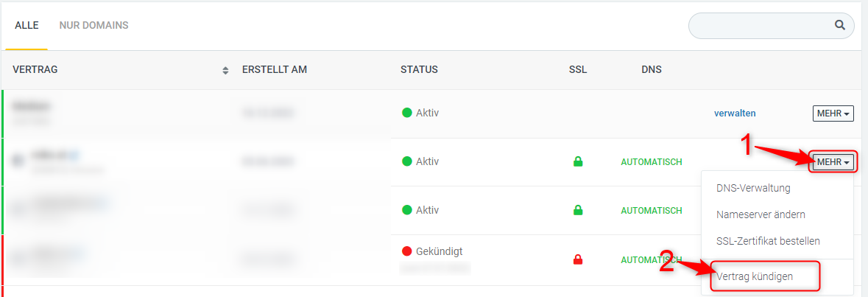Viewport: 868px width, 297px height.
Task: Click the green SSL lock in second row
Action: pos(578,162)
